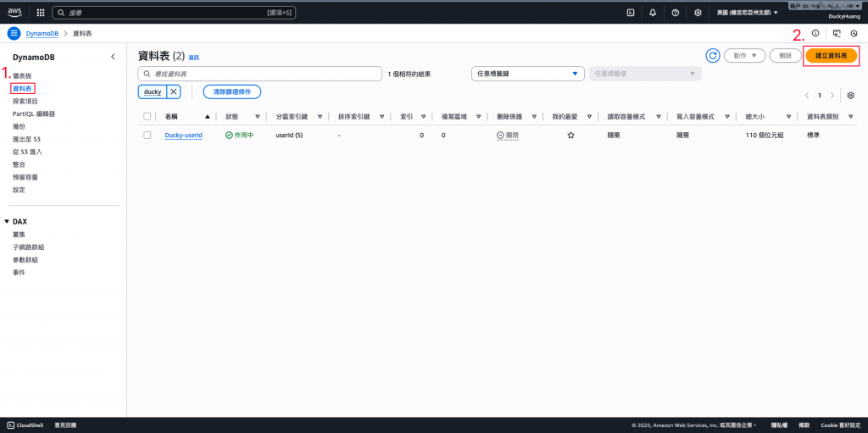Viewport: 868px width, 433px height.
Task: Open the console settings gear in top bar
Action: click(698, 12)
